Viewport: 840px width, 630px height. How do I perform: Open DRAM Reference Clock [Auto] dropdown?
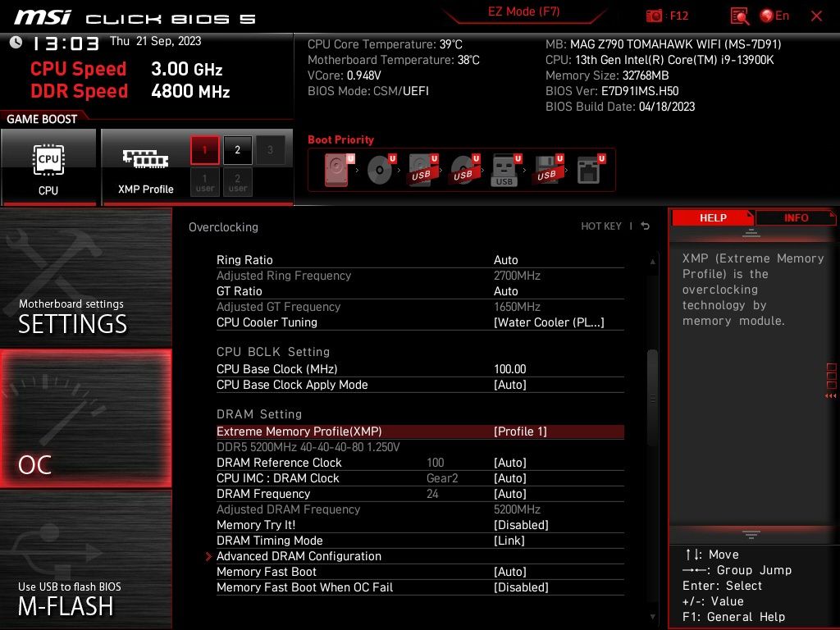(510, 463)
